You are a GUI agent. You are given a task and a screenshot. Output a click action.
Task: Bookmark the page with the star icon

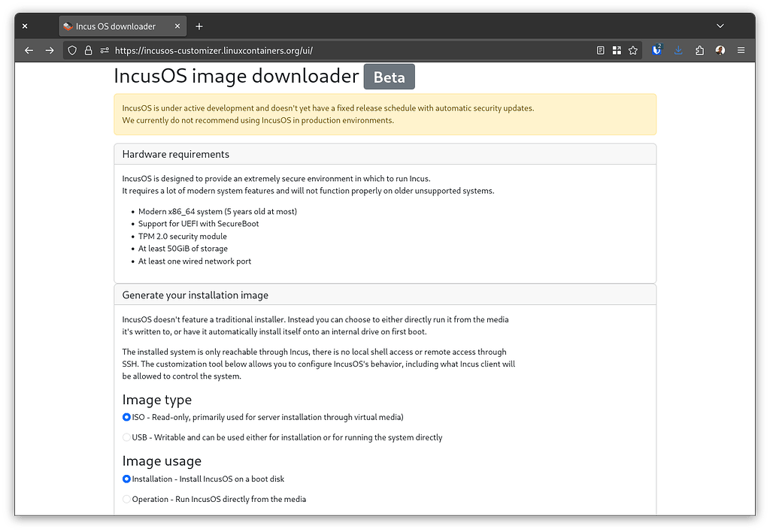(632, 50)
